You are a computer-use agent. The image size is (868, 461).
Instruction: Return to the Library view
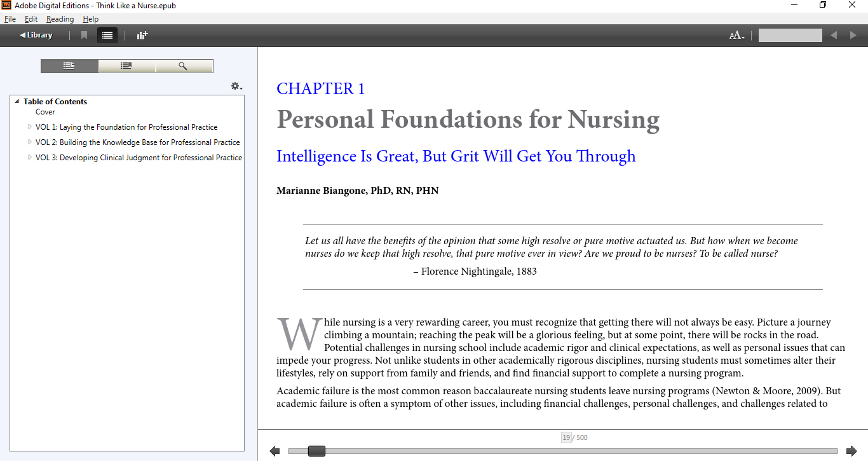36,36
